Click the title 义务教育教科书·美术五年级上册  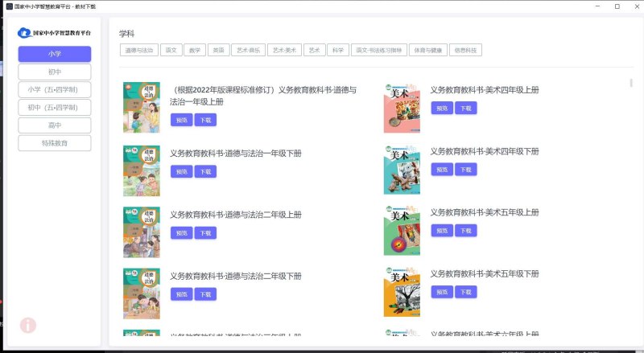(x=485, y=212)
